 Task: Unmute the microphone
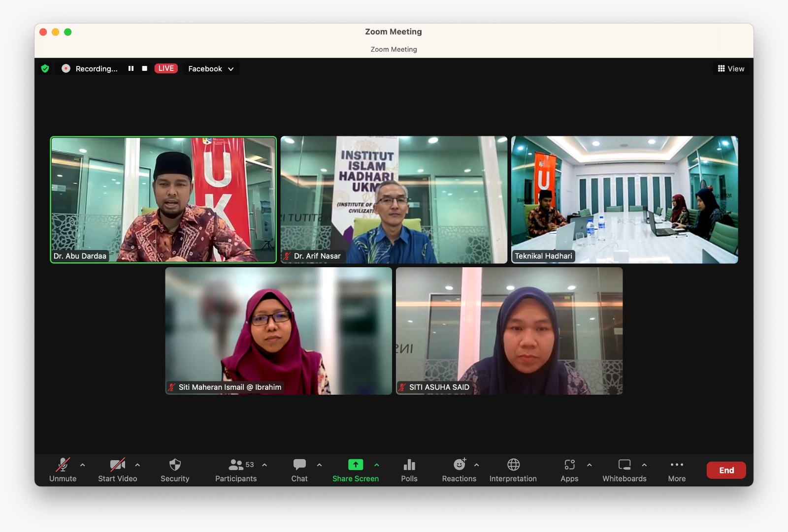(x=63, y=470)
